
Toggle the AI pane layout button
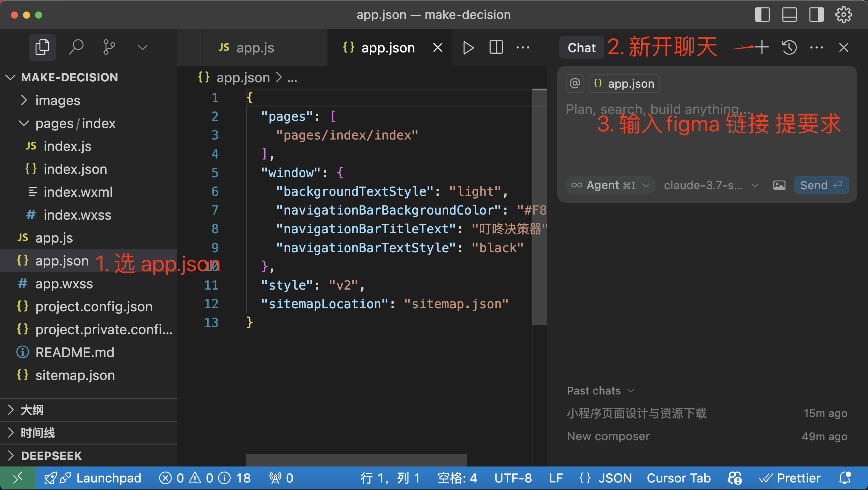[816, 15]
